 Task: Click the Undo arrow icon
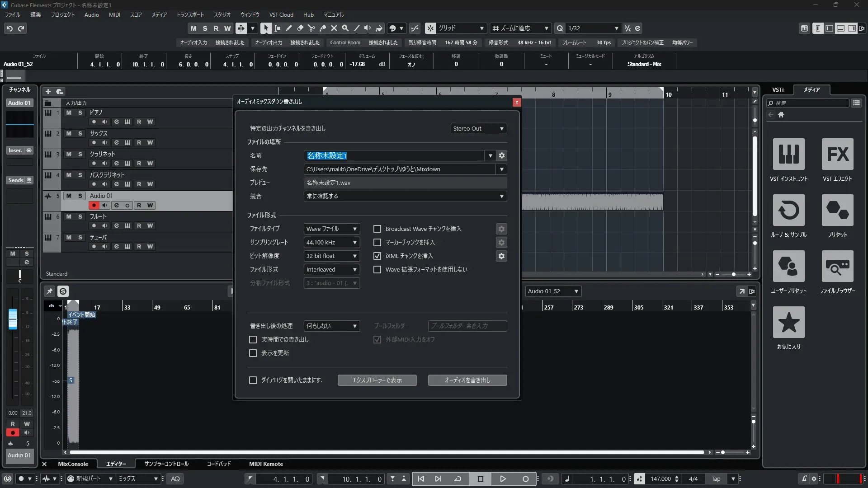[9, 28]
